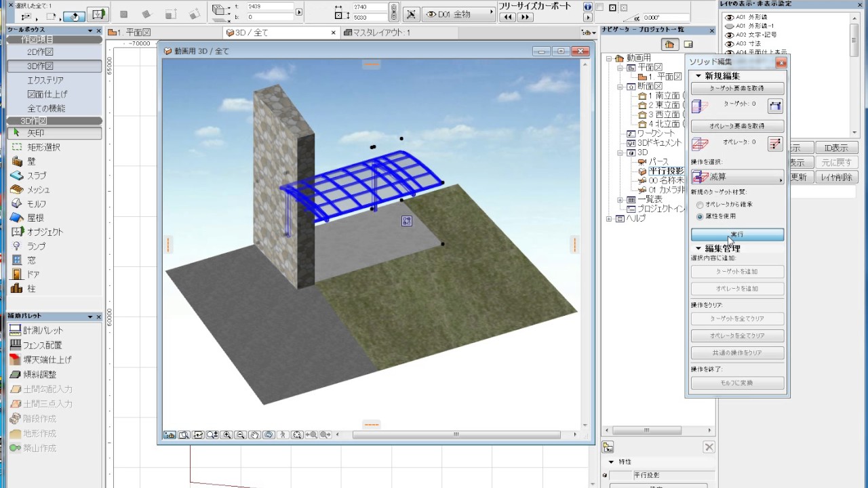Select 1 南立面 in the navigator tree
The image size is (868, 488).
coord(663,96)
